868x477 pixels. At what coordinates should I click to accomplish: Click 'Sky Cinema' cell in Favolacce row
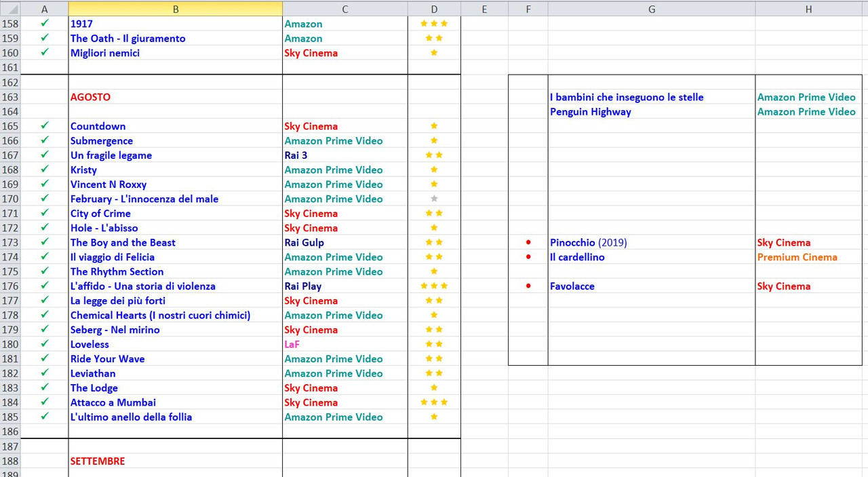coord(808,286)
